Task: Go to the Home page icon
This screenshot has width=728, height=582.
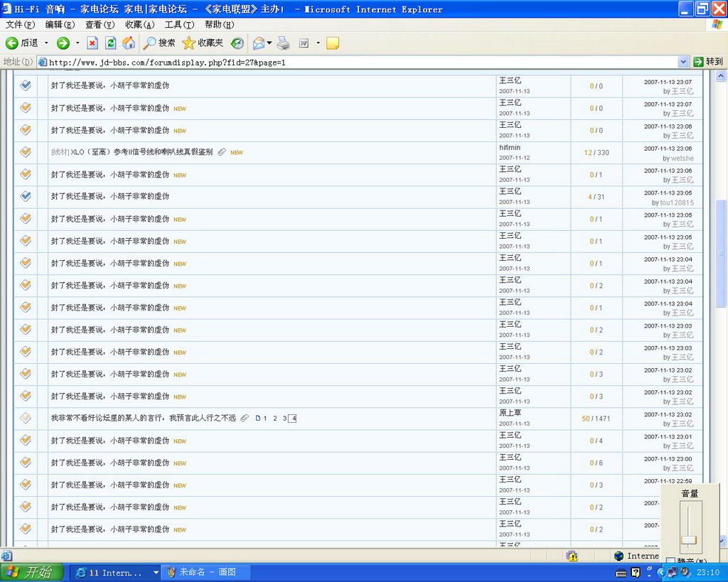Action: pos(129,43)
